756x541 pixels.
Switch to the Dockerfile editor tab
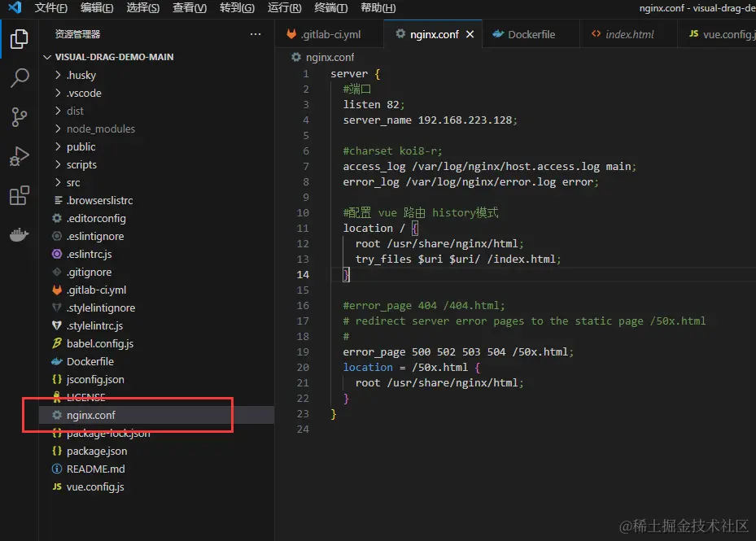coord(531,34)
